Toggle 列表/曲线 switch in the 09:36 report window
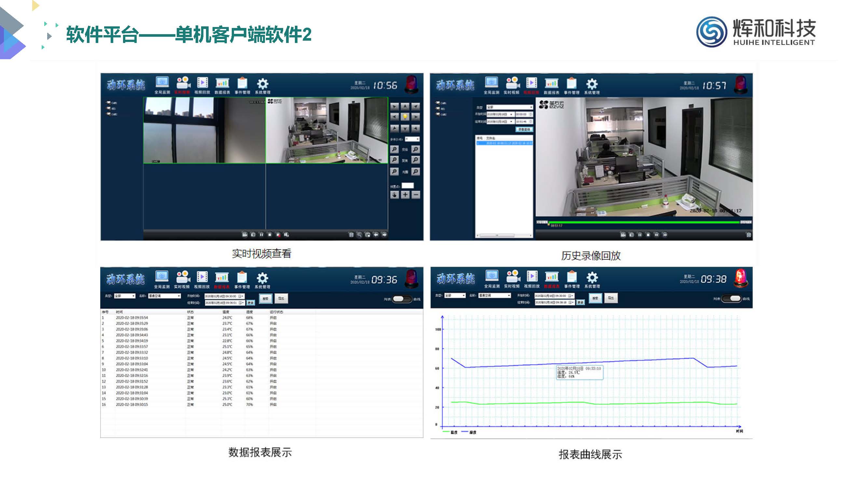 pyautogui.click(x=402, y=299)
